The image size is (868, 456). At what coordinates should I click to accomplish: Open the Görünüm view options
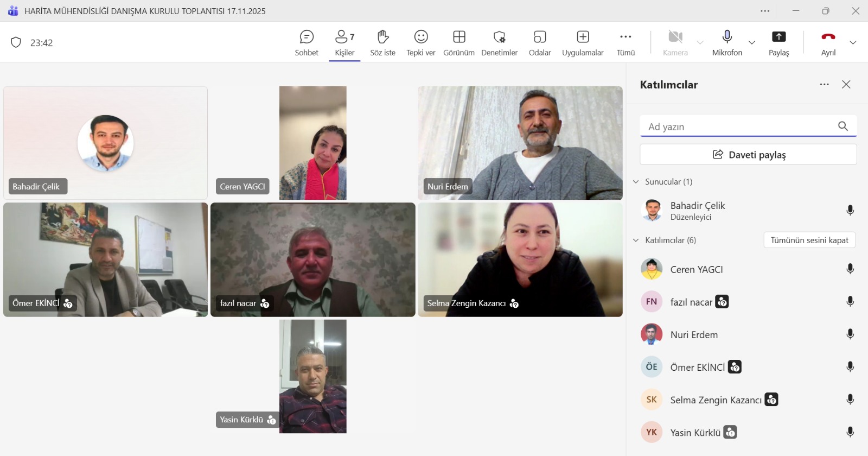pos(459,37)
